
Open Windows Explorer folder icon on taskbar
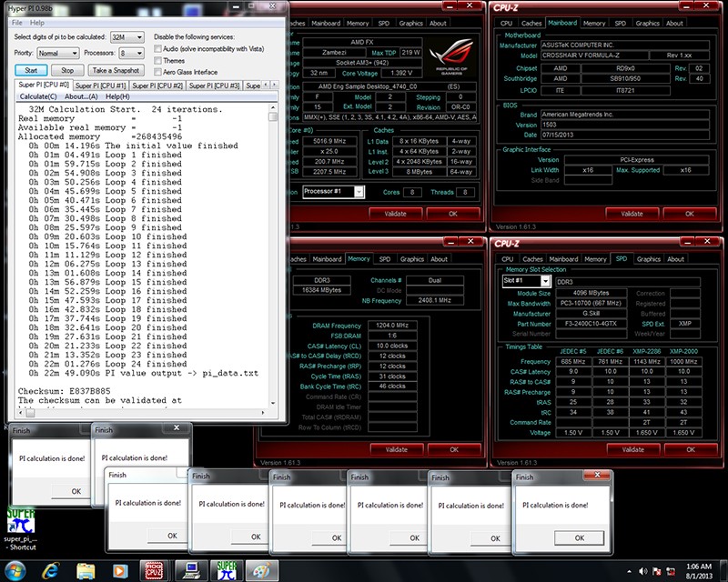point(86,570)
